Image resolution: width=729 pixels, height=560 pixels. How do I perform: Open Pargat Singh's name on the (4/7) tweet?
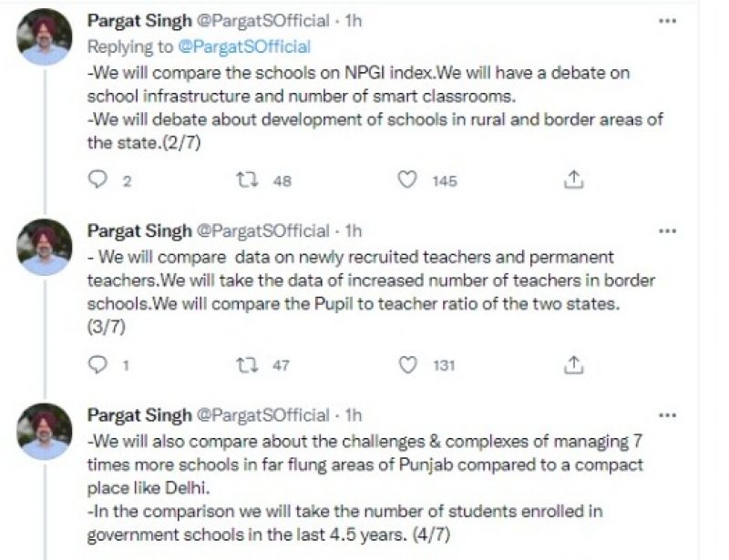[x=139, y=415]
